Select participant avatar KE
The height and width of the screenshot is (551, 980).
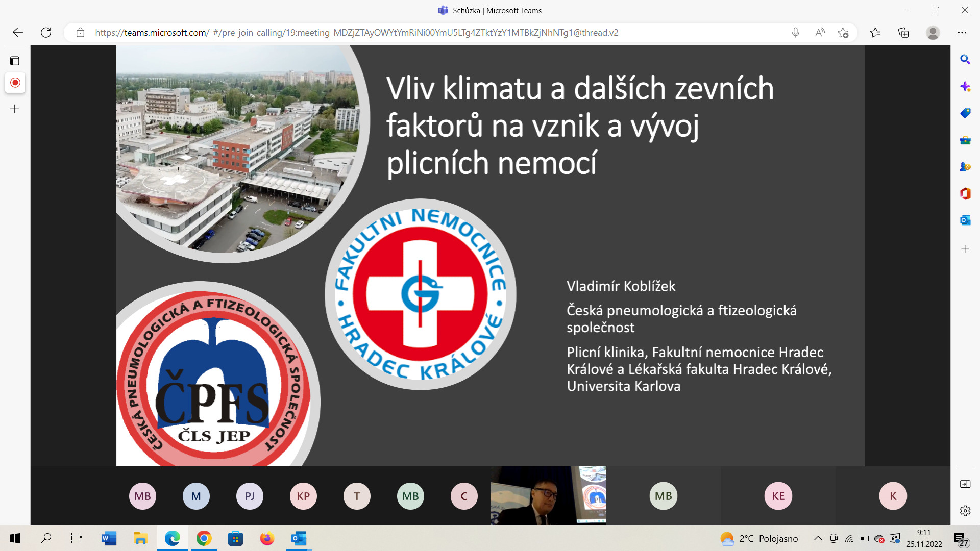[778, 496]
